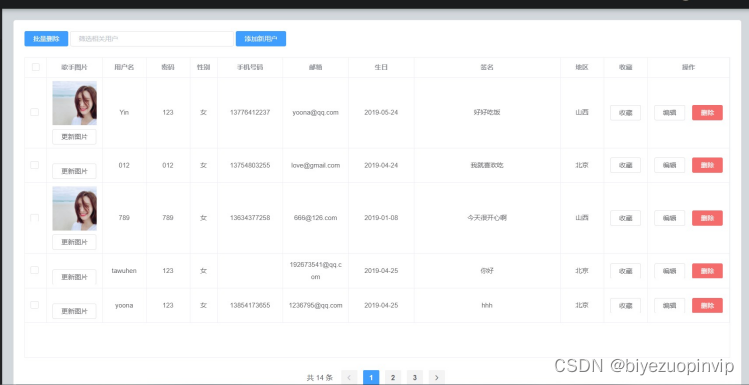This screenshot has width=749, height=385.
Task: Update picture for user tawuhen
Action: [x=75, y=277]
